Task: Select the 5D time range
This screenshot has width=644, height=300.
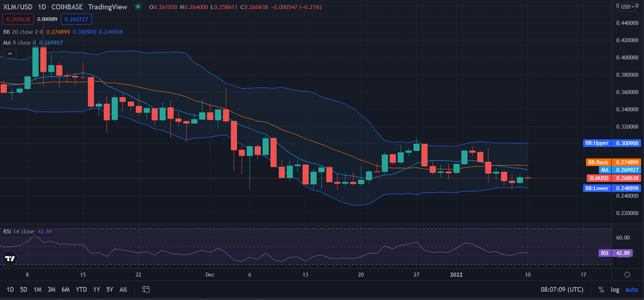Action: pyautogui.click(x=23, y=290)
